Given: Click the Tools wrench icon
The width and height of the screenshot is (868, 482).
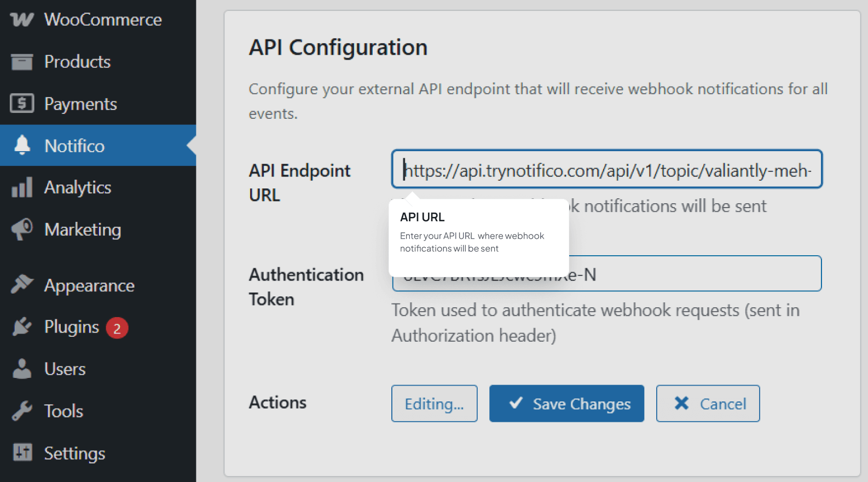Looking at the screenshot, I should (x=22, y=411).
